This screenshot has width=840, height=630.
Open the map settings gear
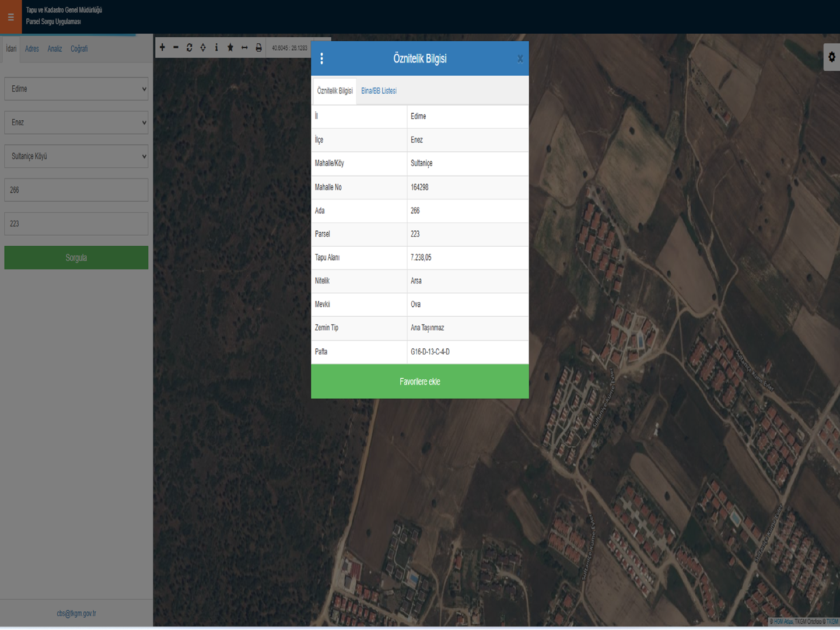click(x=832, y=57)
